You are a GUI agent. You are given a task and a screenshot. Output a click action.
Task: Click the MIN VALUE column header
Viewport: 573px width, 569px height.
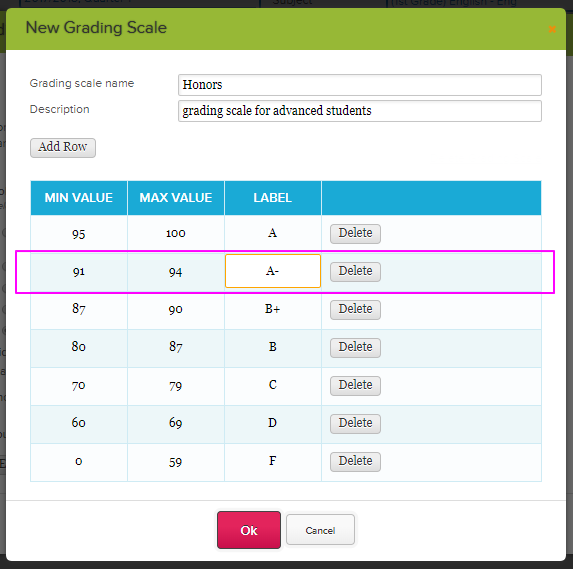pyautogui.click(x=79, y=198)
